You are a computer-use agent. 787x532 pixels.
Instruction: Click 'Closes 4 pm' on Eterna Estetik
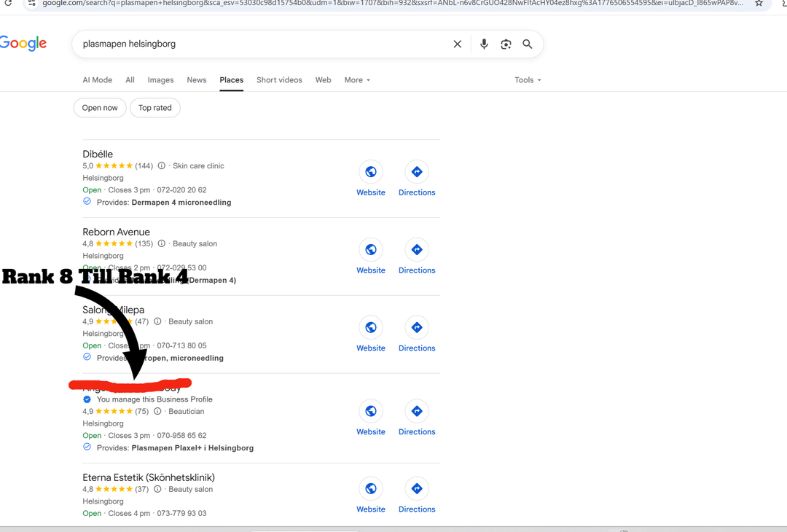tap(129, 513)
